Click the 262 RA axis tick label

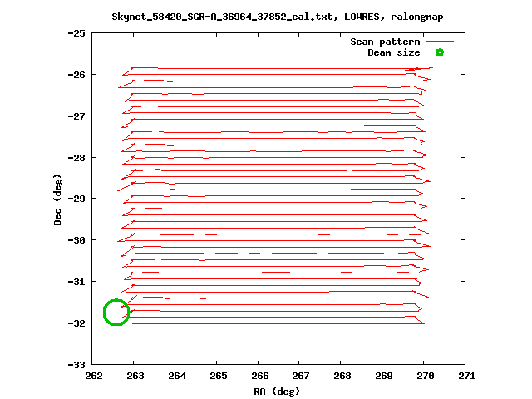[94, 376]
